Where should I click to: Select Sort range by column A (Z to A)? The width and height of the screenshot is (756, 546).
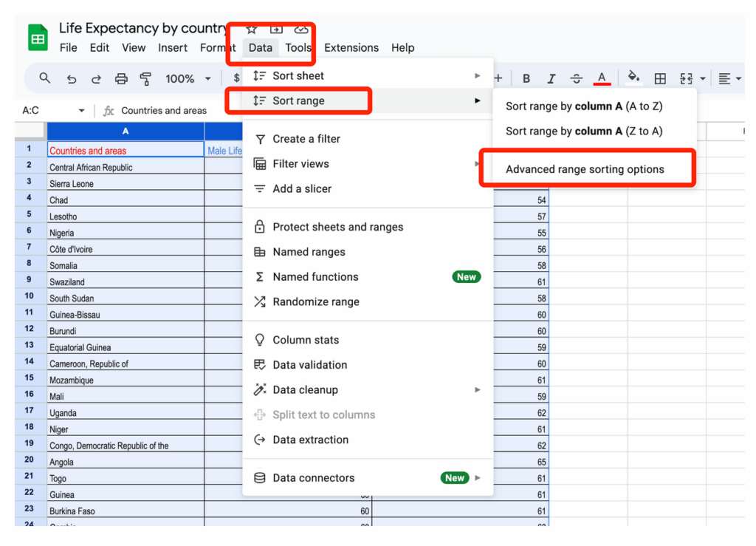pyautogui.click(x=584, y=131)
